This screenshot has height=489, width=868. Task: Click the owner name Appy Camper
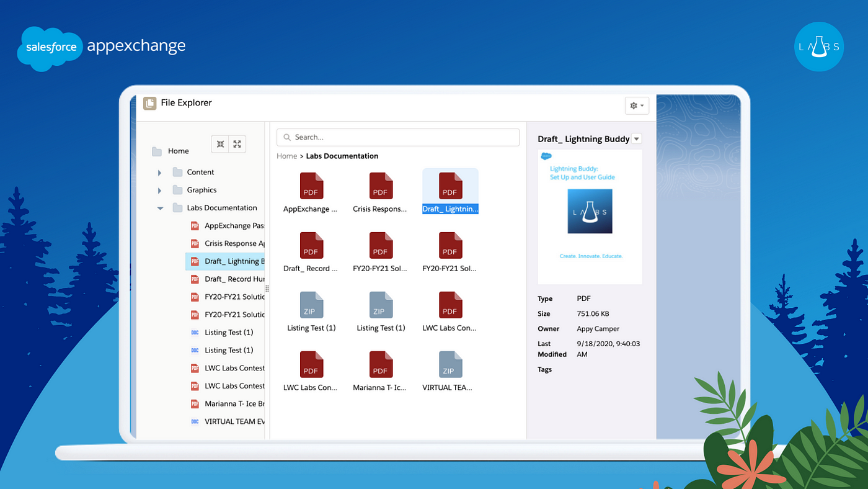click(x=598, y=329)
